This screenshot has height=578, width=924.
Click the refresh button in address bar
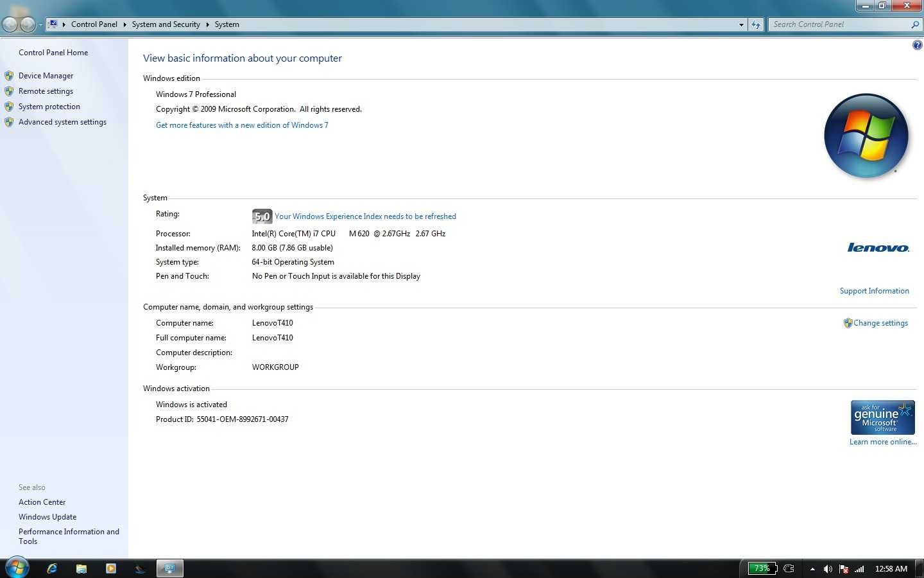pos(756,24)
